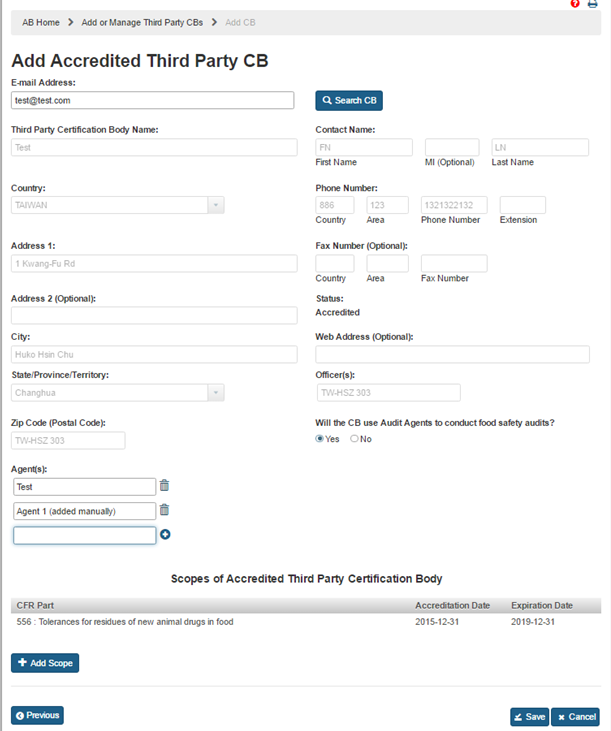Click the E-mail Address input field
This screenshot has width=611, height=731.
pos(153,100)
